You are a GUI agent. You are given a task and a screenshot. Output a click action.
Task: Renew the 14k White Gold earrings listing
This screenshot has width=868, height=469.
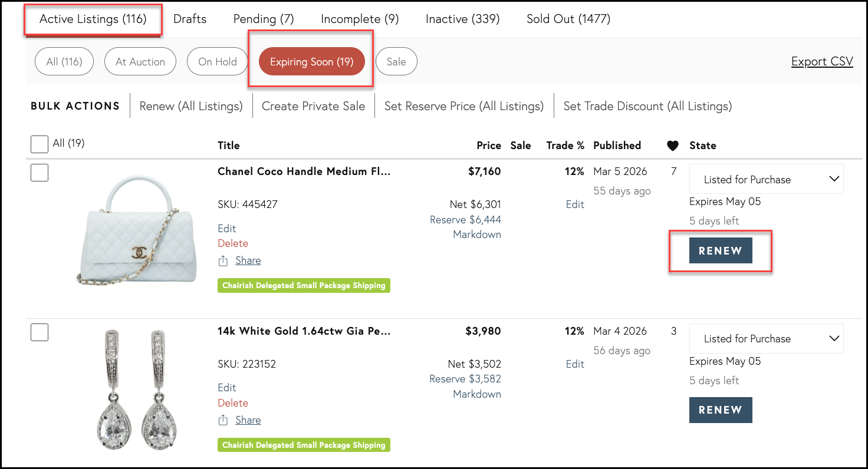tap(721, 410)
